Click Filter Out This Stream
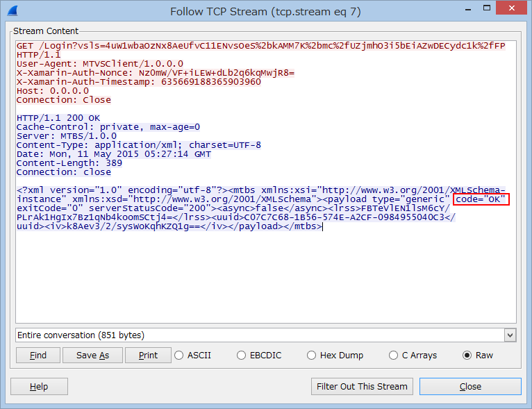The width and height of the screenshot is (532, 409). pyautogui.click(x=362, y=386)
